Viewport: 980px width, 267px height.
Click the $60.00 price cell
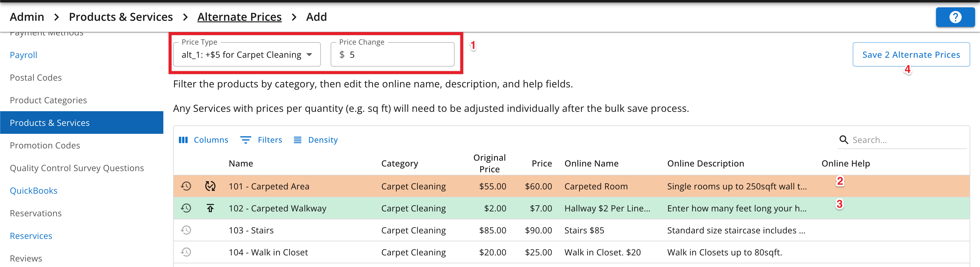(538, 186)
